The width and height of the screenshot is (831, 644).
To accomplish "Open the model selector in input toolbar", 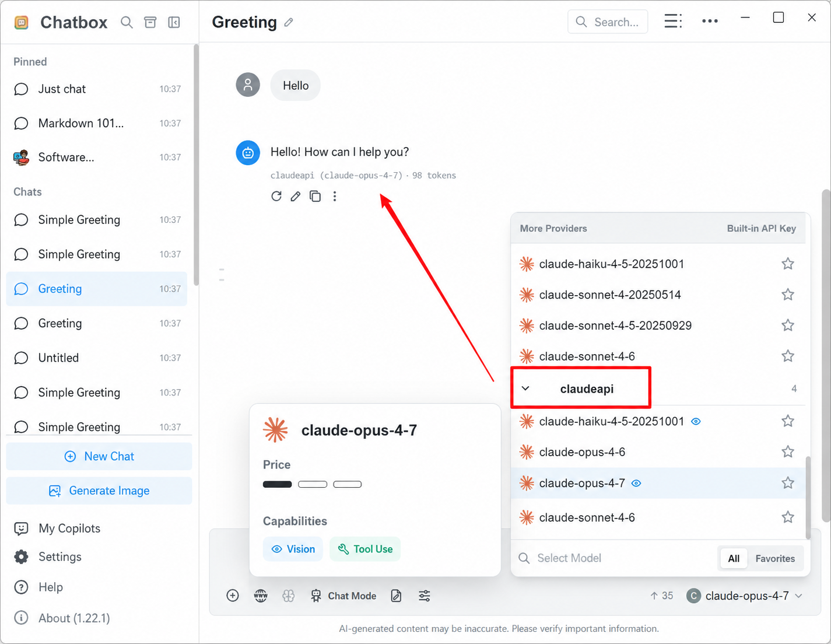I will click(x=745, y=596).
